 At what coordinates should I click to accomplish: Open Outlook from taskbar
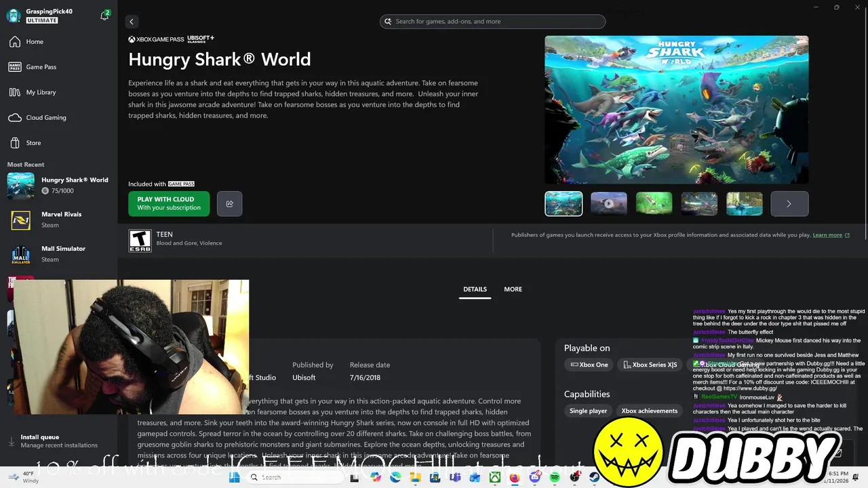(x=475, y=477)
